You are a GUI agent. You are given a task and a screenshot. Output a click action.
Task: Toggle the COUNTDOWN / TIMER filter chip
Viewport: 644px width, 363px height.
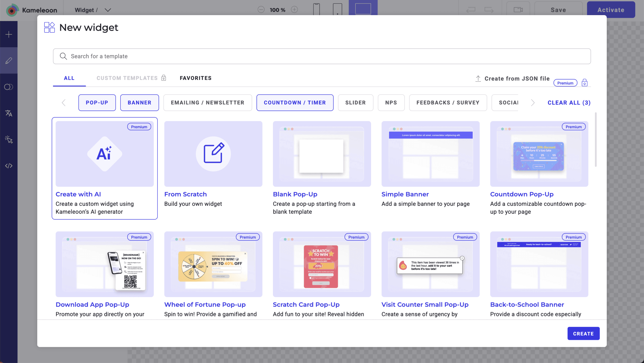point(295,103)
